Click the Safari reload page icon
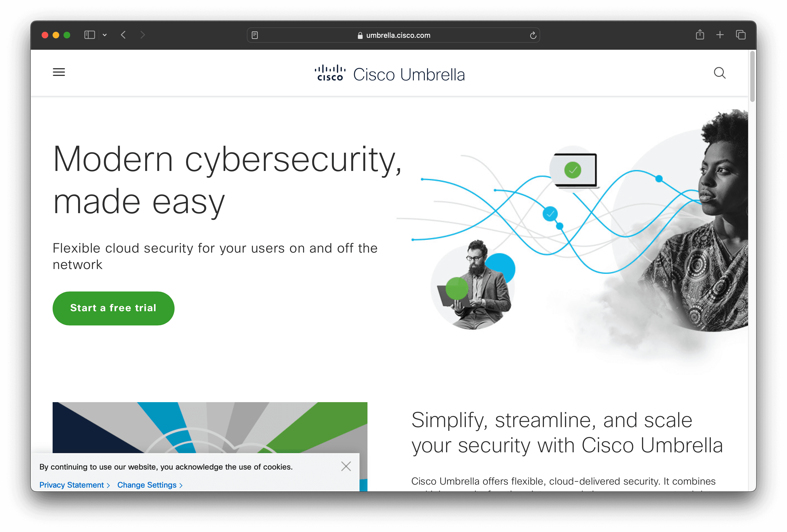The width and height of the screenshot is (787, 532). [533, 35]
